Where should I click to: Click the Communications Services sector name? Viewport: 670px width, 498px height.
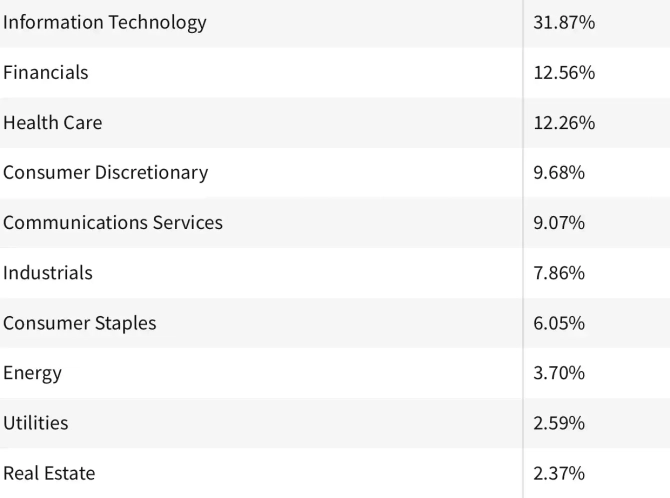point(113,222)
